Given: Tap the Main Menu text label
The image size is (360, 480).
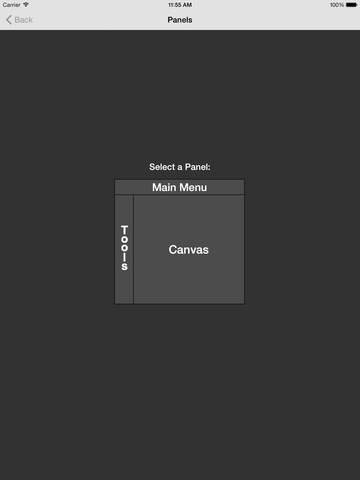Looking at the screenshot, I should click(179, 187).
